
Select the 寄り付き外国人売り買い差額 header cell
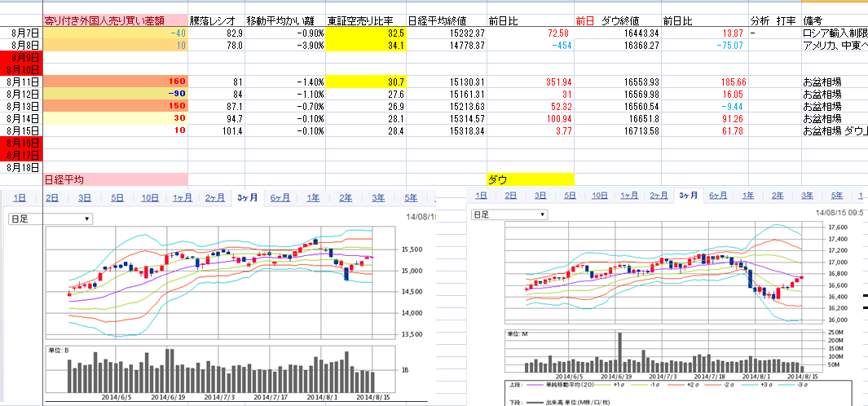114,20
